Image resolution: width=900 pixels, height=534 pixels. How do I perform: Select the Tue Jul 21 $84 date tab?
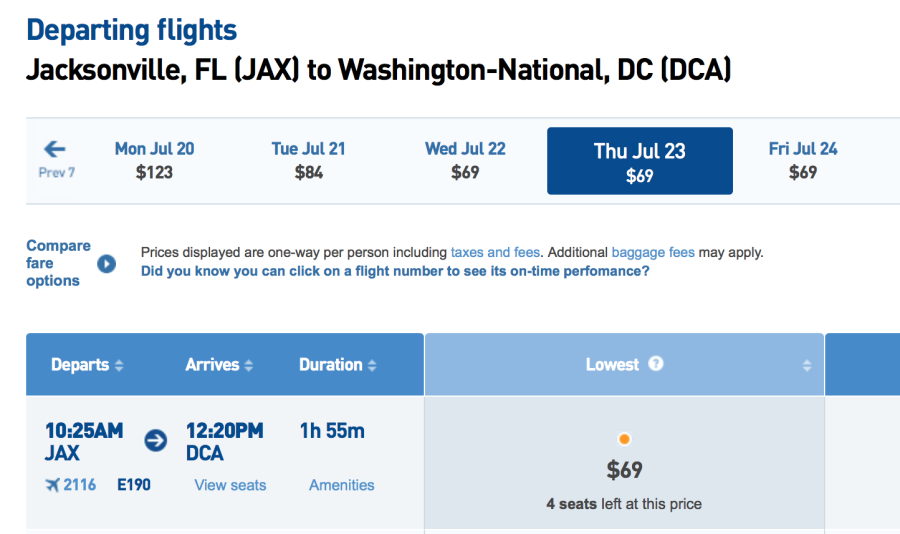coord(309,160)
